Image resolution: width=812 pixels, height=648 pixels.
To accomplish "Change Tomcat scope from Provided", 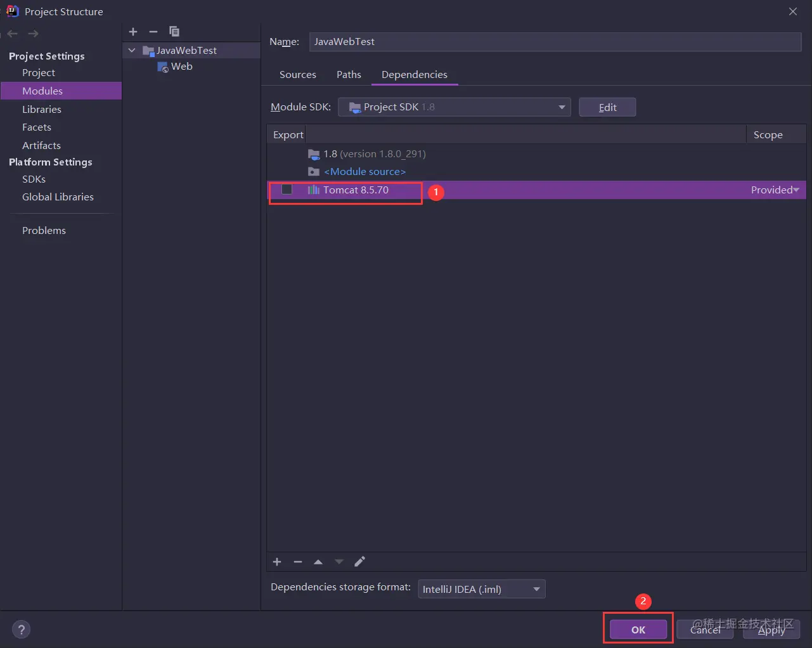I will tap(775, 190).
